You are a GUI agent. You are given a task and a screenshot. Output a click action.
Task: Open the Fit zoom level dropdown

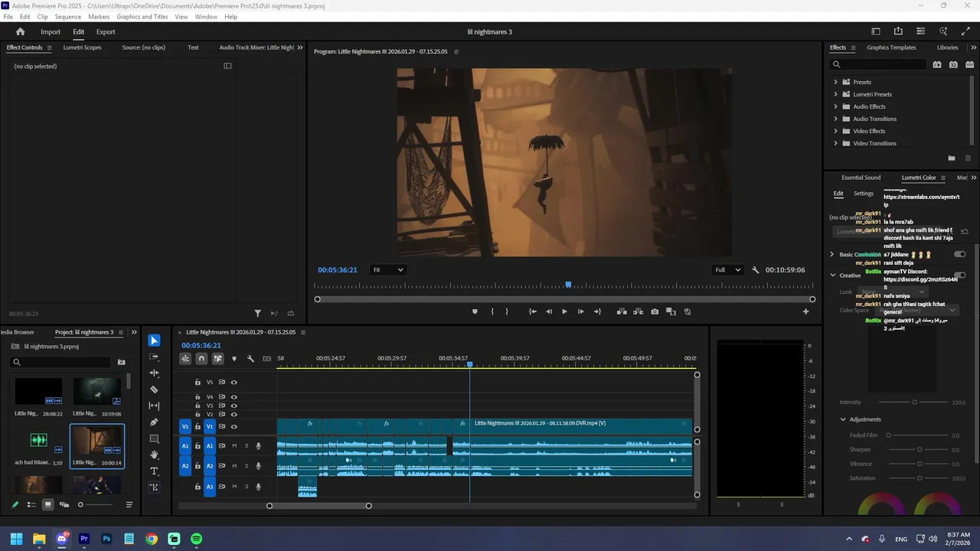(x=387, y=270)
